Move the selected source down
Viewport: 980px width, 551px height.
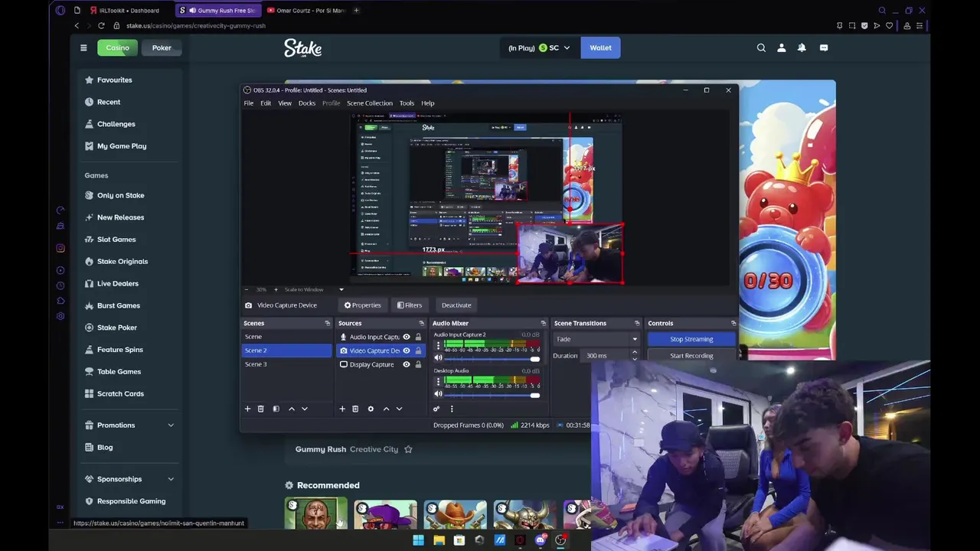pyautogui.click(x=399, y=409)
